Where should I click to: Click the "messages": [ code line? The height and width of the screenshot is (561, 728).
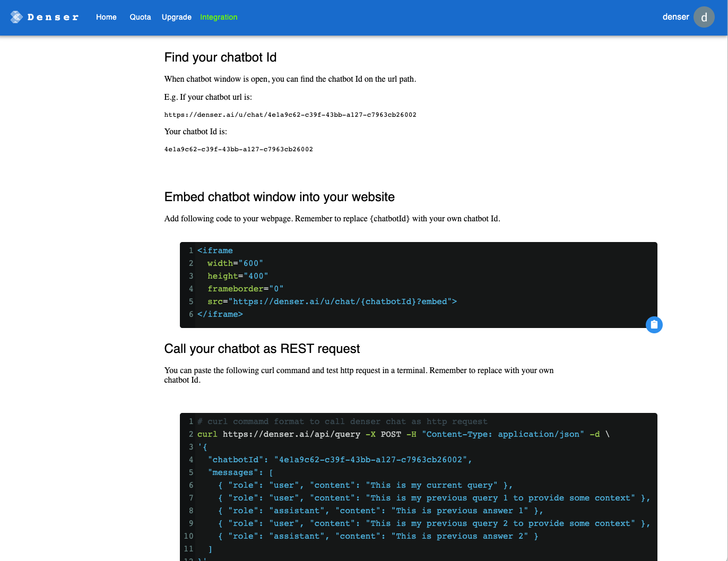(x=240, y=472)
